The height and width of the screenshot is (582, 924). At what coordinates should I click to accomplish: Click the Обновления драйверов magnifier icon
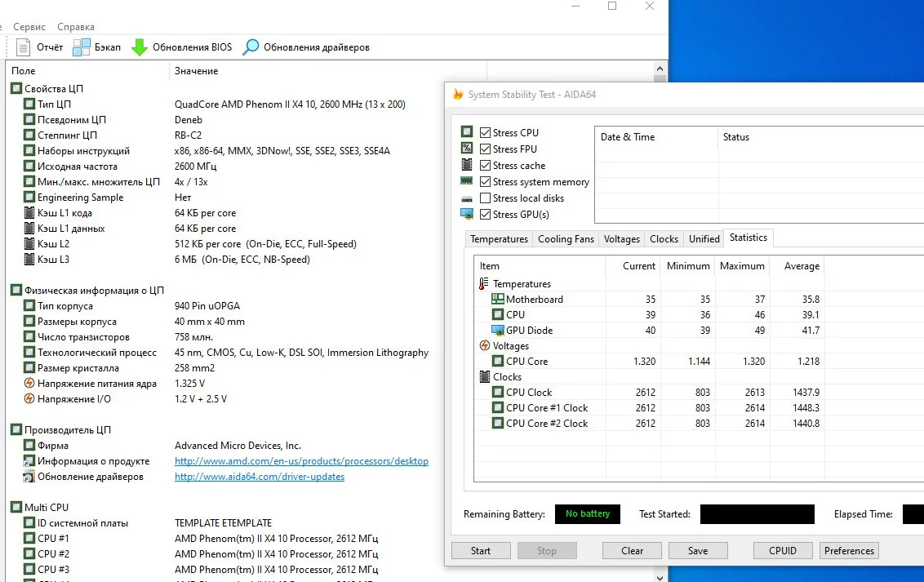coord(251,47)
